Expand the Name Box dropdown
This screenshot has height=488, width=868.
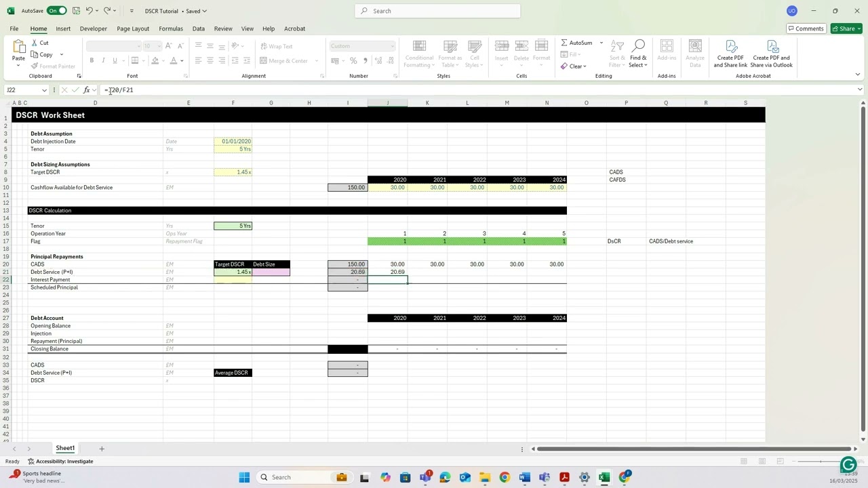coord(45,90)
